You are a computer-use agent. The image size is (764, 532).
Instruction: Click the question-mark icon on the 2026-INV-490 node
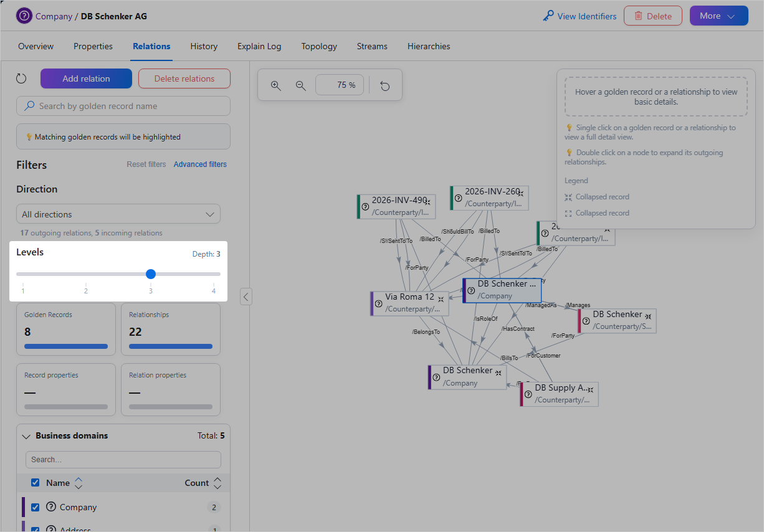point(365,207)
